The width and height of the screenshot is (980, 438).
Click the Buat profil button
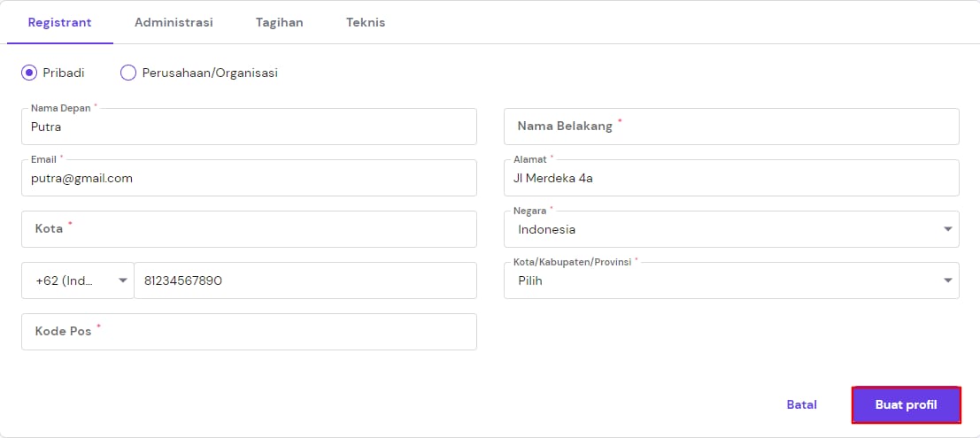[x=906, y=405]
